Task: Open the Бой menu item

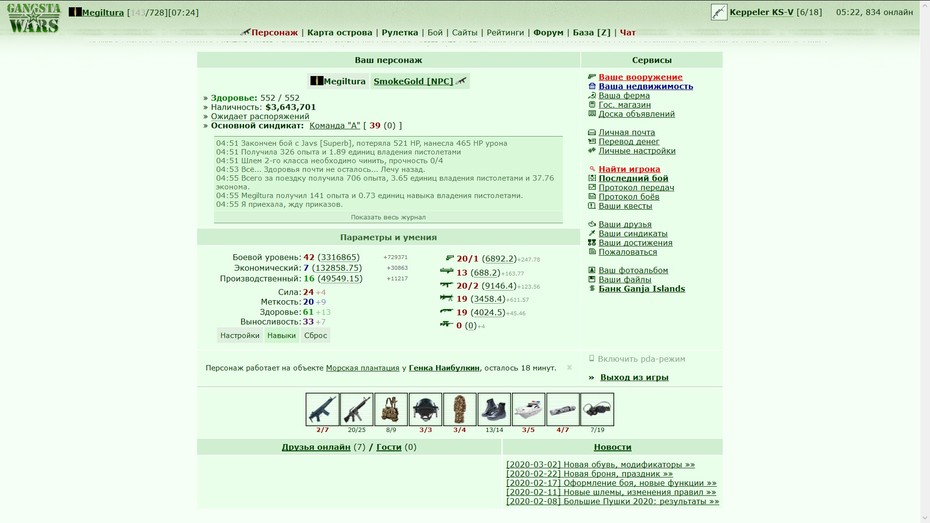Action: (435, 33)
